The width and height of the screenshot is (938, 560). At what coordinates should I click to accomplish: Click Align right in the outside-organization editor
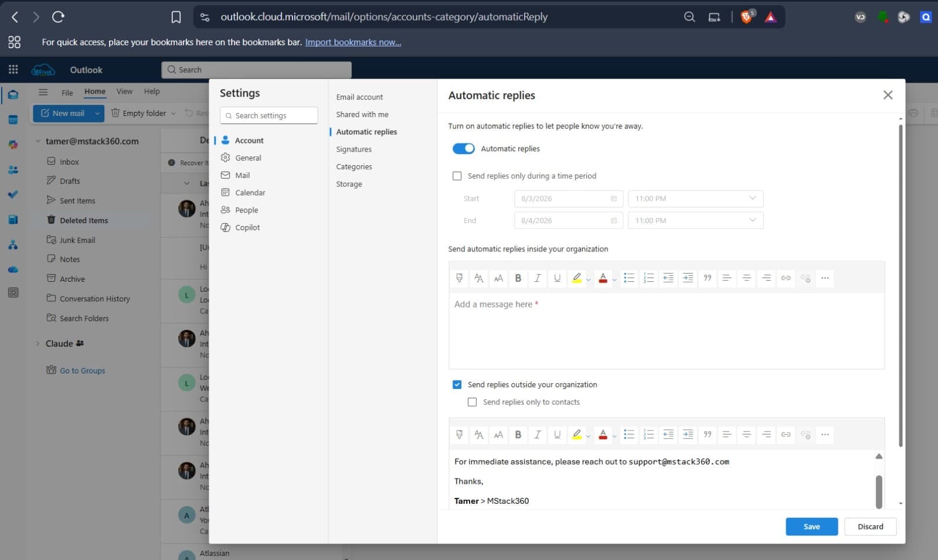[x=766, y=435]
